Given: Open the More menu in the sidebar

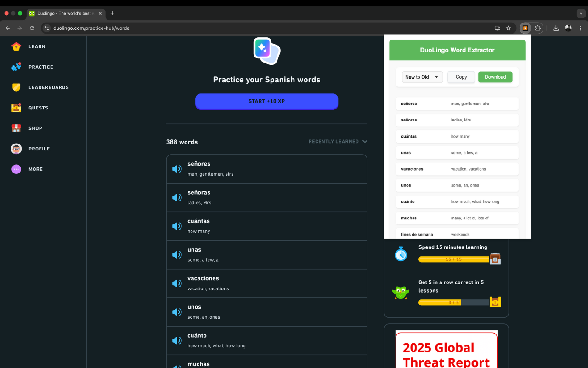Looking at the screenshot, I should tap(27, 169).
